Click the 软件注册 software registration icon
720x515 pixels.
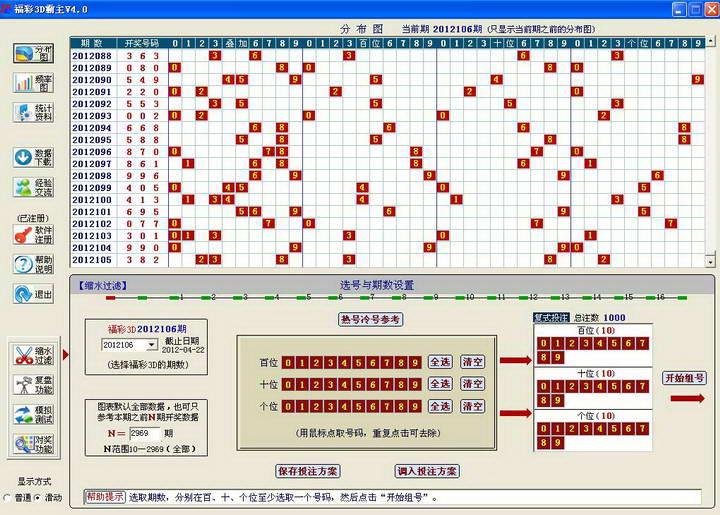tap(34, 234)
